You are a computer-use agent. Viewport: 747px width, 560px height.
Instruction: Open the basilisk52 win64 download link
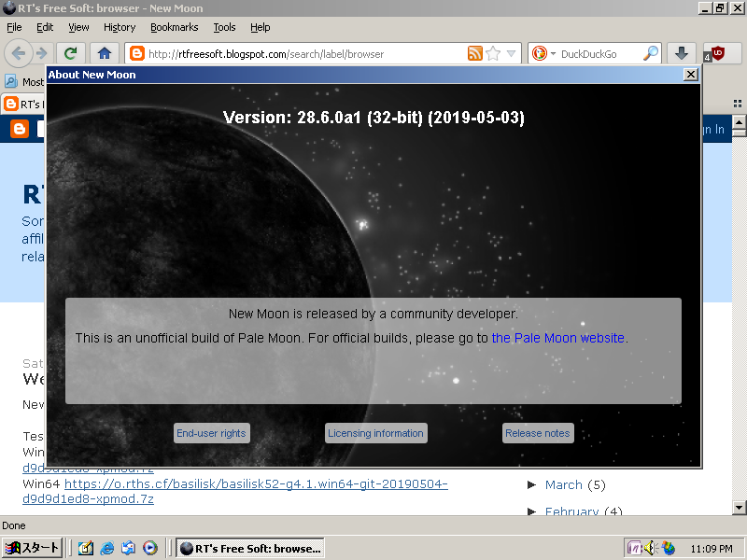[256, 483]
